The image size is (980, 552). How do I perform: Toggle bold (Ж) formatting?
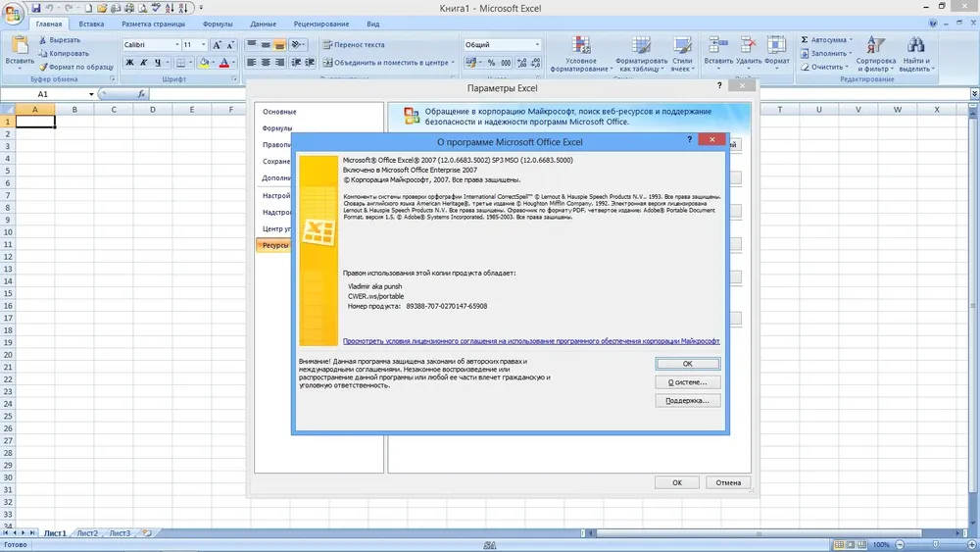(x=129, y=63)
